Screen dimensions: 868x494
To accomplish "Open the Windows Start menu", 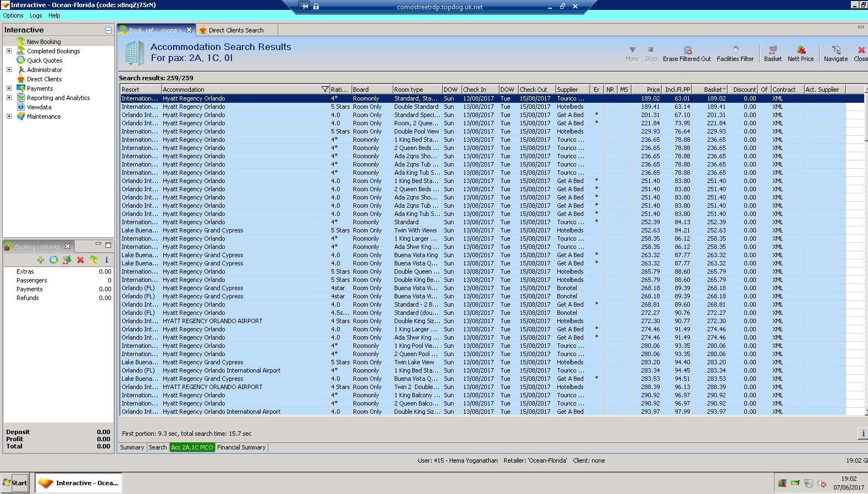I will pyautogui.click(x=15, y=483).
